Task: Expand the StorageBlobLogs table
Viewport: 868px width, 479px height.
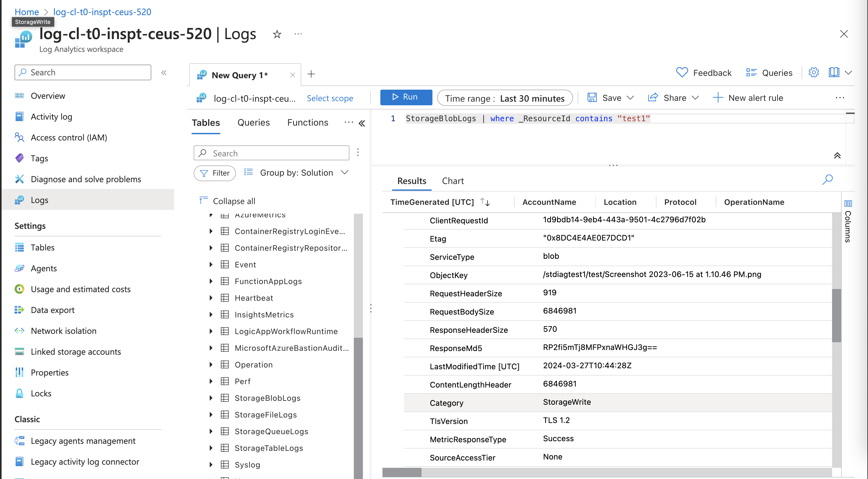Action: click(211, 398)
